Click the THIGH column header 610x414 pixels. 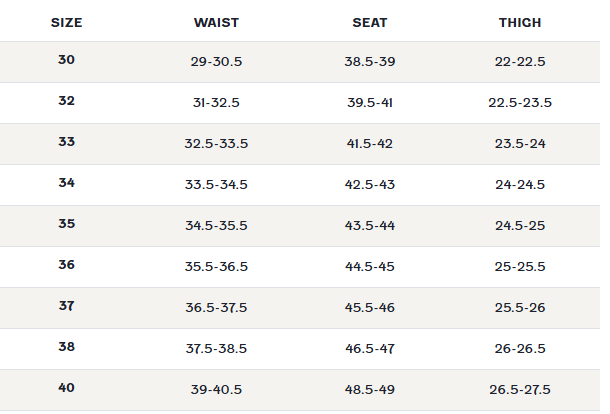click(520, 23)
